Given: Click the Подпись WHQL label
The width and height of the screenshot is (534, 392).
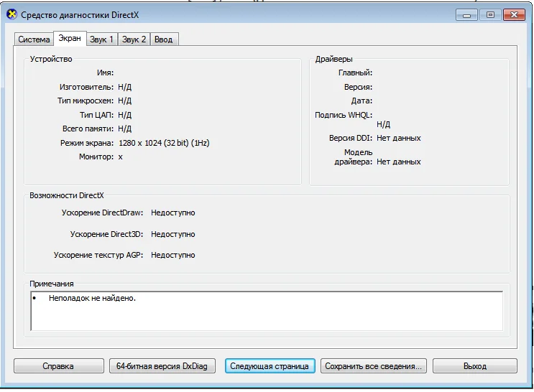Looking at the screenshot, I should point(344,115).
